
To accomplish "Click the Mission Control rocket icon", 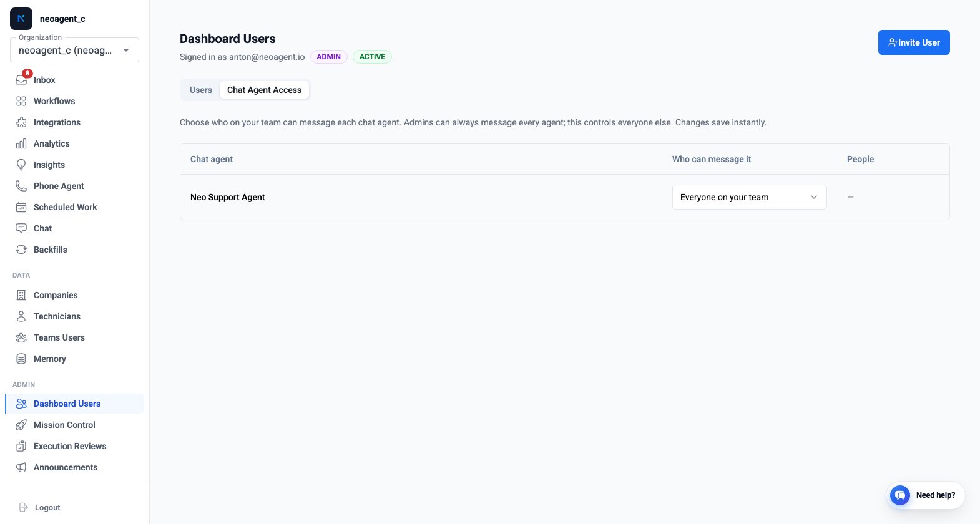I will 21,425.
